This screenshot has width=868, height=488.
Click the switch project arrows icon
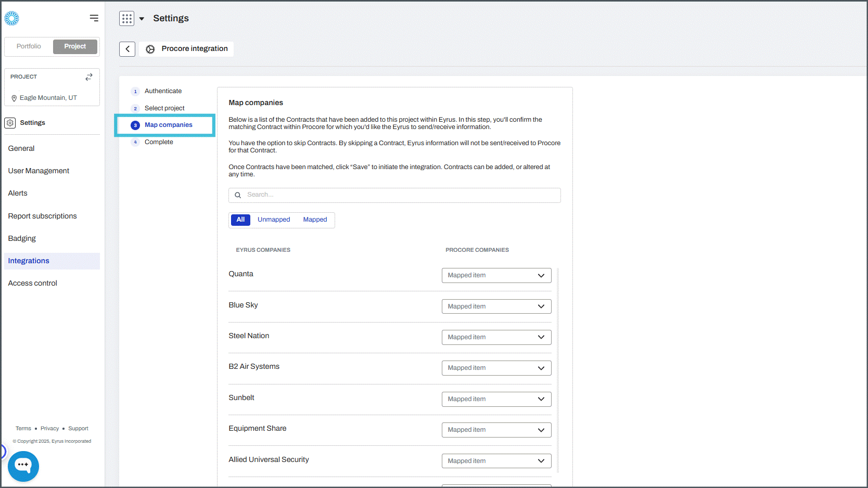pos(89,77)
